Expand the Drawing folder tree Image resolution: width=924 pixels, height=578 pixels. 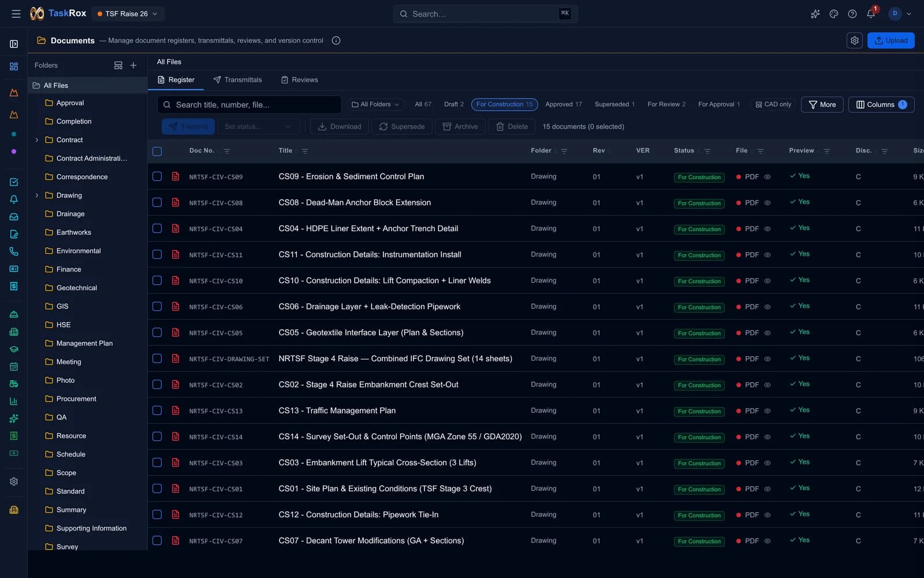point(37,195)
